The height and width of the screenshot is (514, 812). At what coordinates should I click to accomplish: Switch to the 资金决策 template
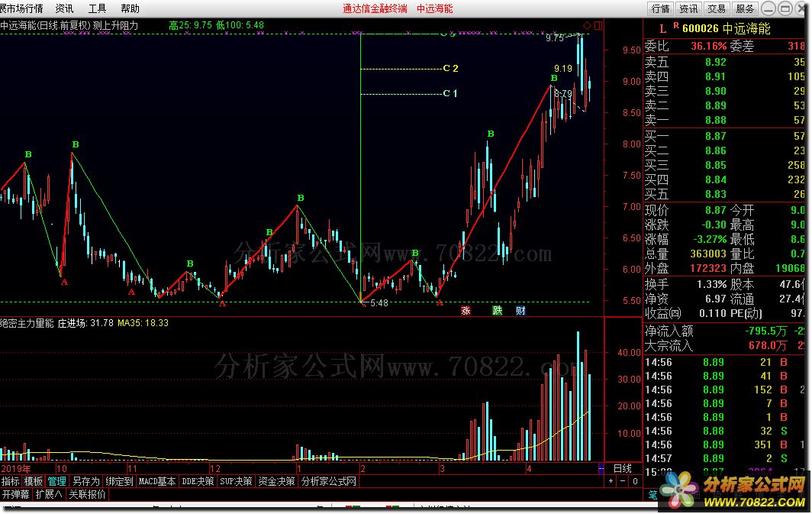click(276, 481)
